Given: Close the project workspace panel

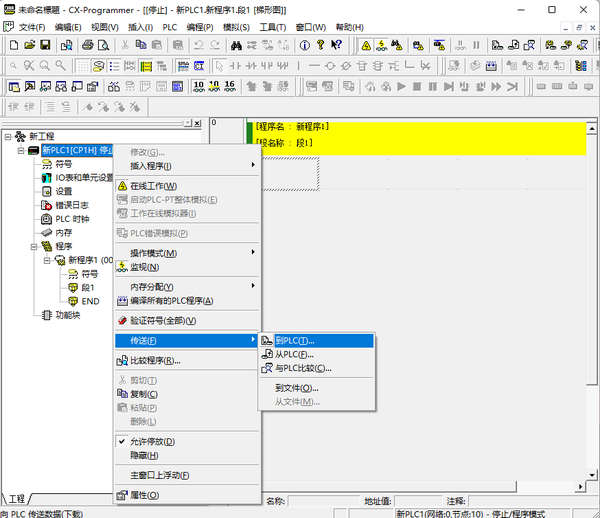Looking at the screenshot, I should [x=197, y=123].
